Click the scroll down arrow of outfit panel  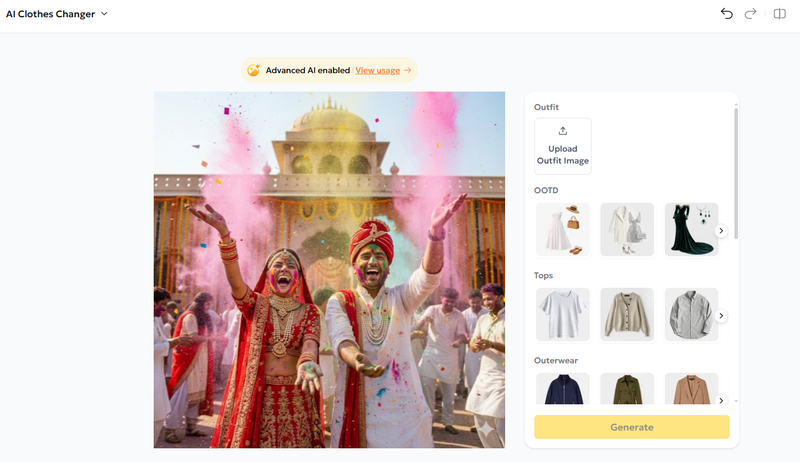click(x=736, y=401)
